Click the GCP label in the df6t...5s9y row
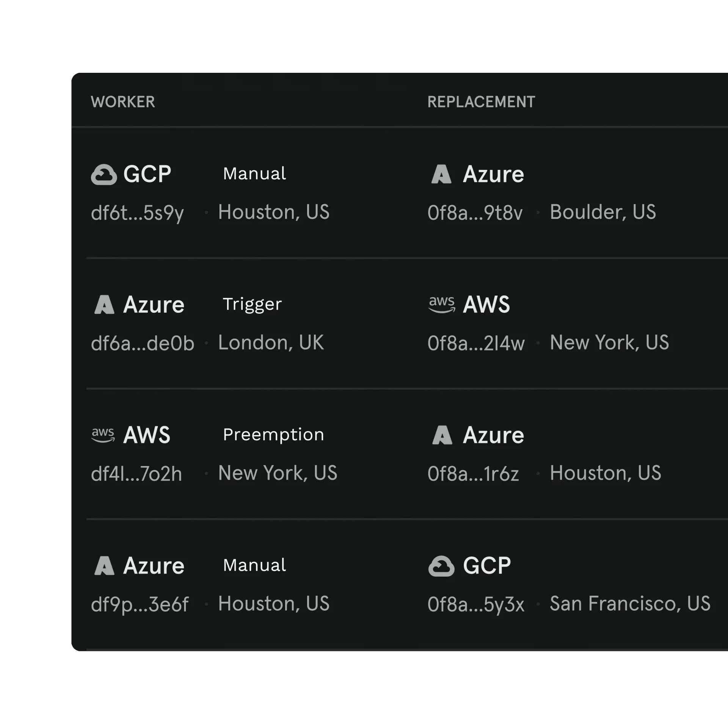This screenshot has height=728, width=728. point(147,174)
